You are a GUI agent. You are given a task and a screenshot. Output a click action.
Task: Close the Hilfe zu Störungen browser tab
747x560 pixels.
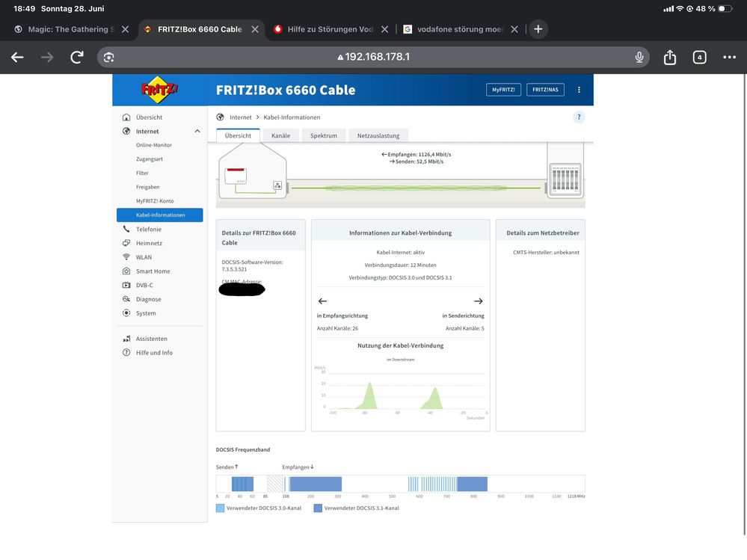[384, 29]
